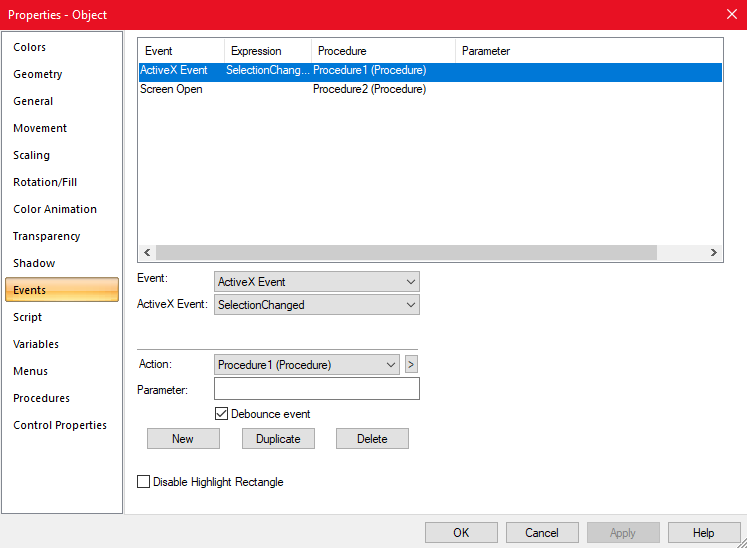Expand the ActiveX Event SelectionChanged dropdown
The height and width of the screenshot is (548, 747).
point(317,304)
